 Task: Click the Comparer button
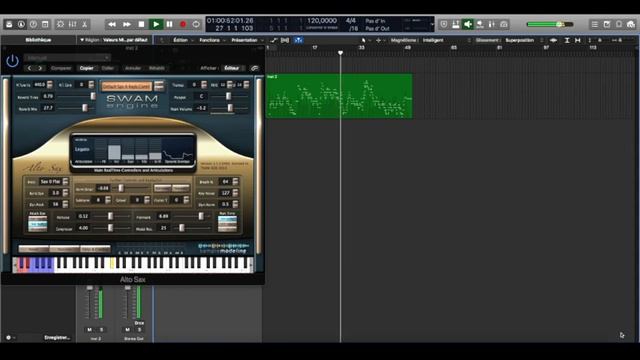pyautogui.click(x=61, y=68)
